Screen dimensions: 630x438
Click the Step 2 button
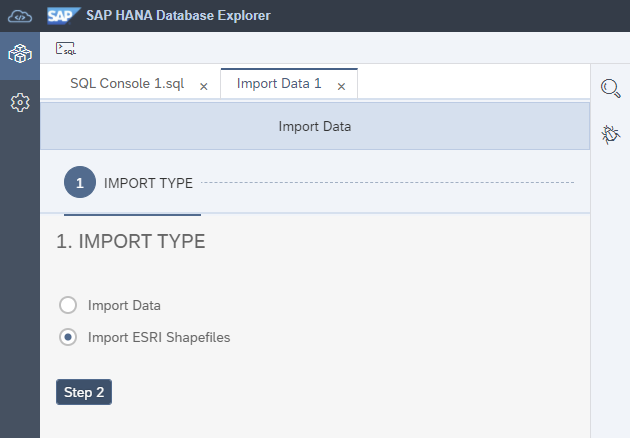coord(84,392)
